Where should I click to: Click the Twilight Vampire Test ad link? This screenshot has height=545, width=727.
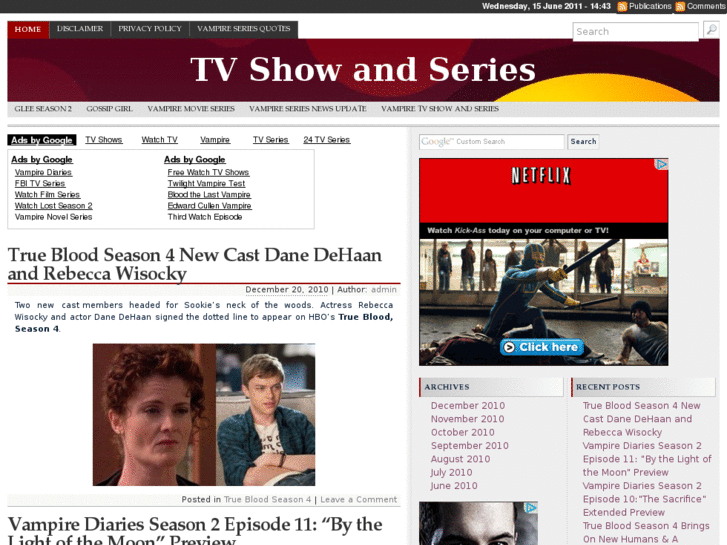(x=206, y=184)
